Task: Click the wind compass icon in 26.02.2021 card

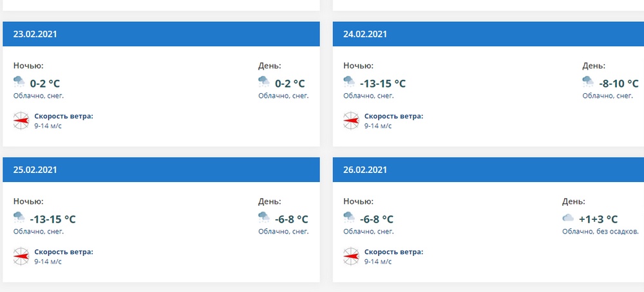Action: (x=351, y=256)
